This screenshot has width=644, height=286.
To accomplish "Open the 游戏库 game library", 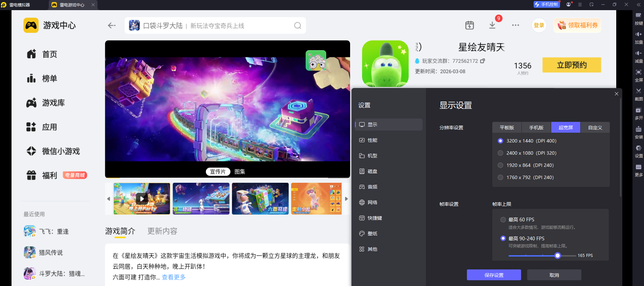I will coord(46,103).
